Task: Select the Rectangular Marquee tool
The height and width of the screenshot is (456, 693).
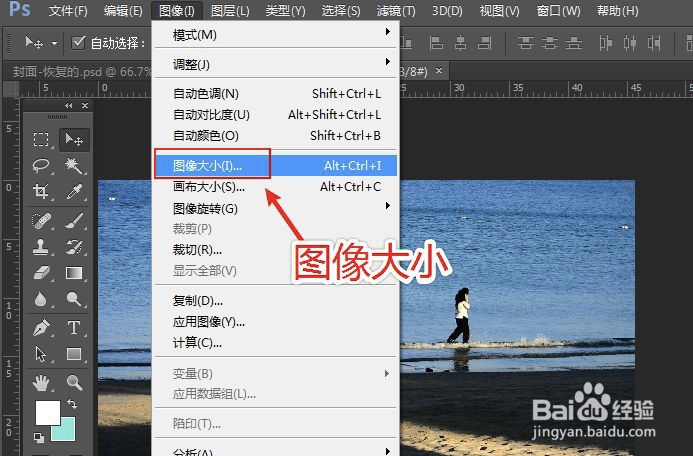Action: click(x=41, y=140)
